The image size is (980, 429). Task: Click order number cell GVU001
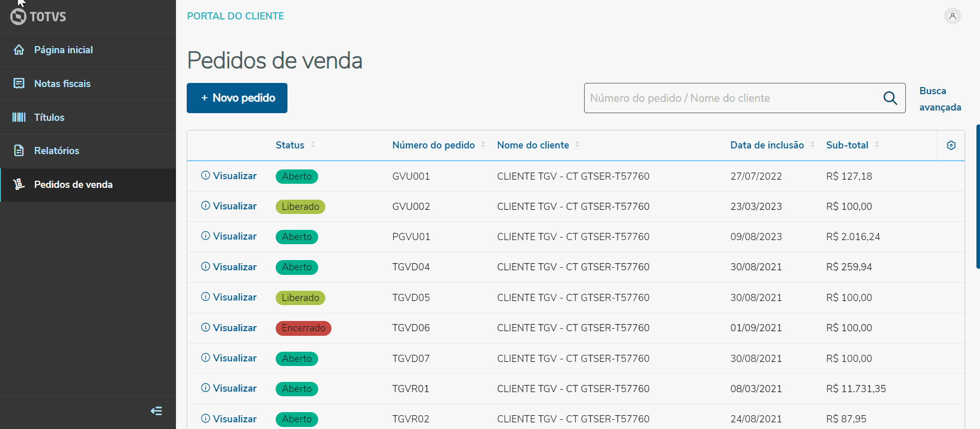(x=411, y=176)
